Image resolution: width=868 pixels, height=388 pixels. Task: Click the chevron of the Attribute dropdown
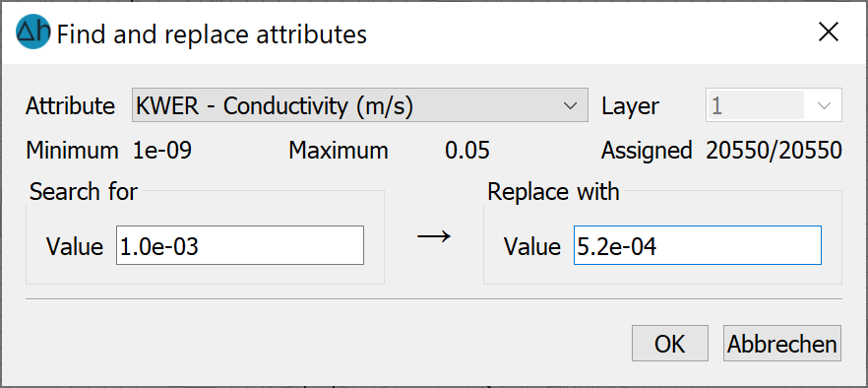pos(570,105)
